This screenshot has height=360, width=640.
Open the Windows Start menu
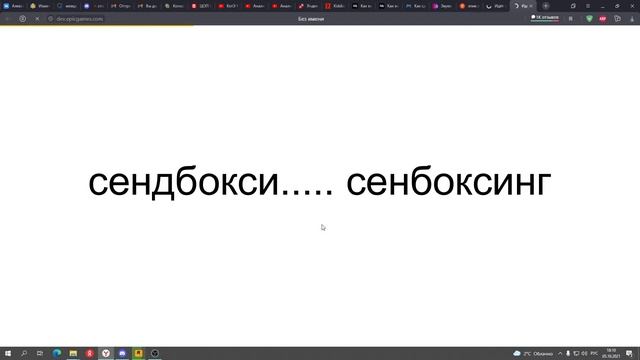tap(8, 353)
